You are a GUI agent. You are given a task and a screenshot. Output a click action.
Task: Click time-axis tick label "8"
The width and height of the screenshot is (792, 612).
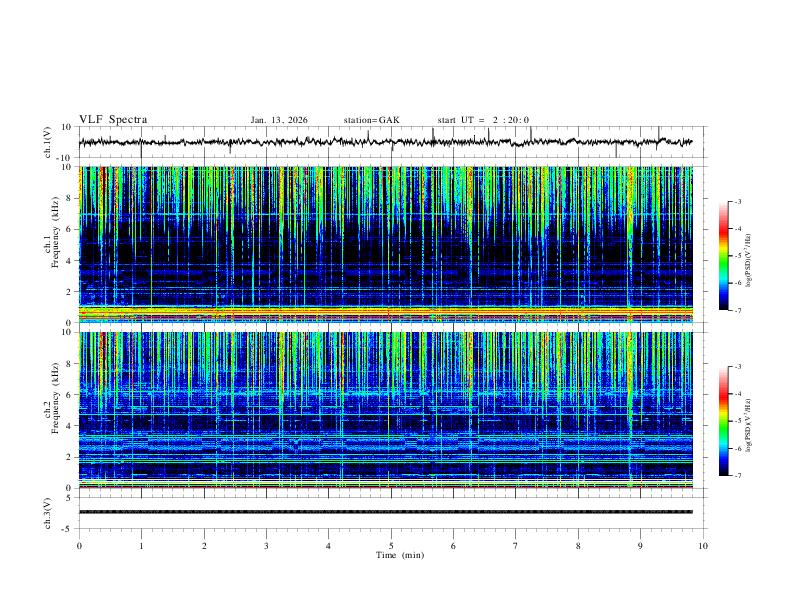click(578, 546)
